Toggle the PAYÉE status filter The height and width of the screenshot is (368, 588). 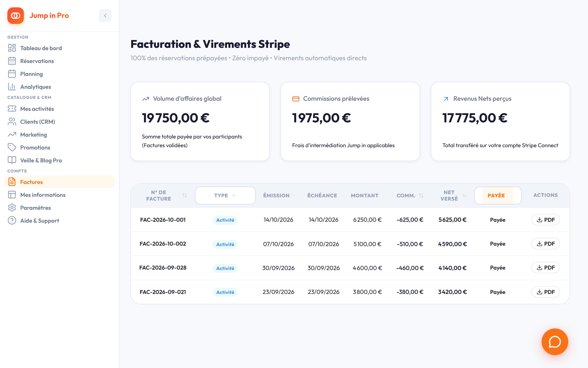498,195
